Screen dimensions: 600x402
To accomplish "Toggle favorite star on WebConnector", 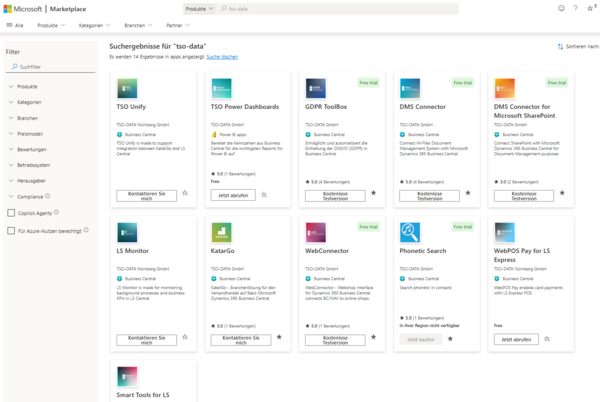I will [x=373, y=337].
